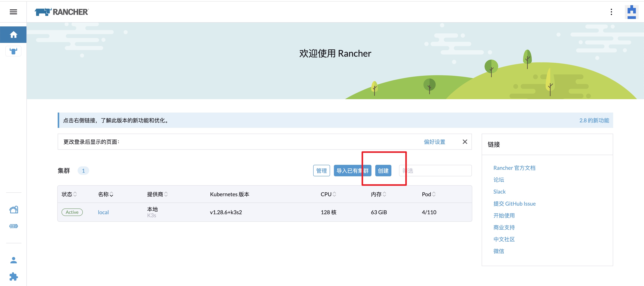Go to the Home sidebar icon
Viewport: 644px width, 286px height.
13,34
